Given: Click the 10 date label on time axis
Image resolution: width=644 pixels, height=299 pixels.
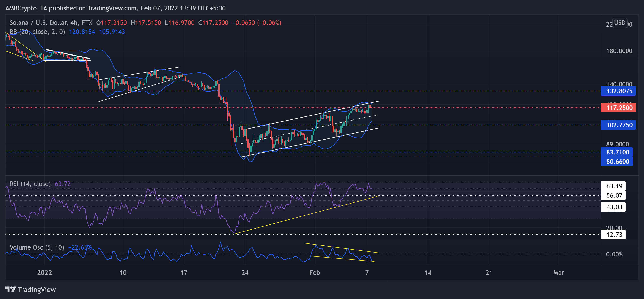Looking at the screenshot, I should point(123,273).
